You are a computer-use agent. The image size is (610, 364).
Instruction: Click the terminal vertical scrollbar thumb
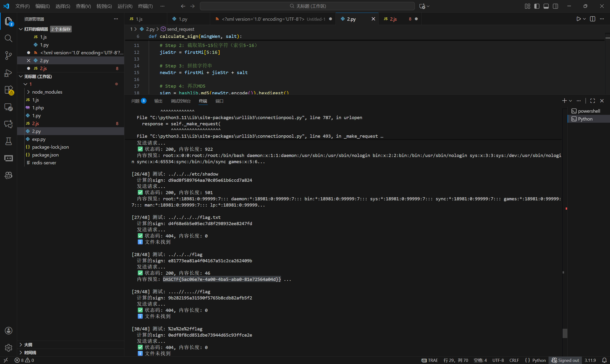(565, 333)
